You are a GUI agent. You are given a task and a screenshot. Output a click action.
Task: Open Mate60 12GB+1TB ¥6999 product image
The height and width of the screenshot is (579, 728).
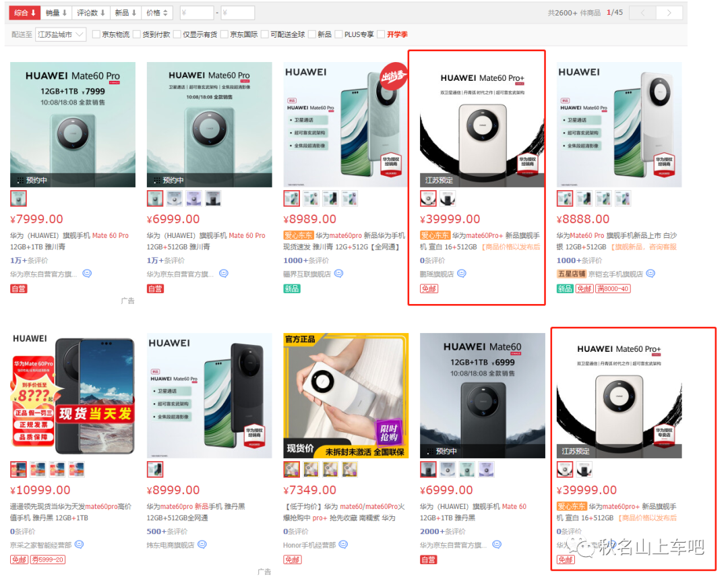coord(483,396)
